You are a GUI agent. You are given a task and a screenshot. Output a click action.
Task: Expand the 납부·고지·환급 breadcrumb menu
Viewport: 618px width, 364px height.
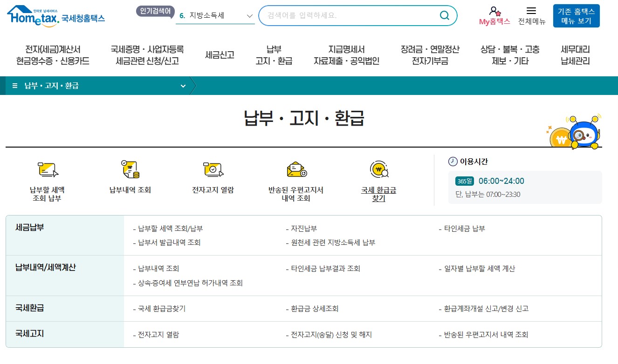[x=183, y=86]
